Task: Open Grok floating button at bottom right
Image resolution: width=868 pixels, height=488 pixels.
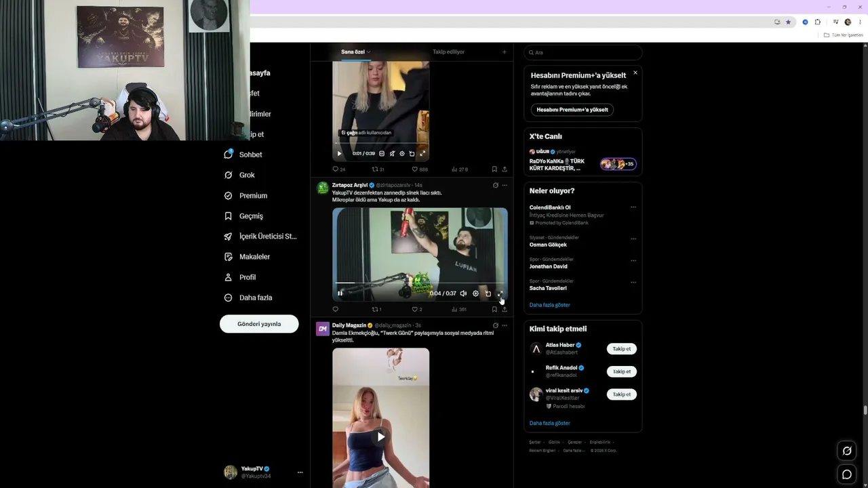Action: click(x=847, y=451)
